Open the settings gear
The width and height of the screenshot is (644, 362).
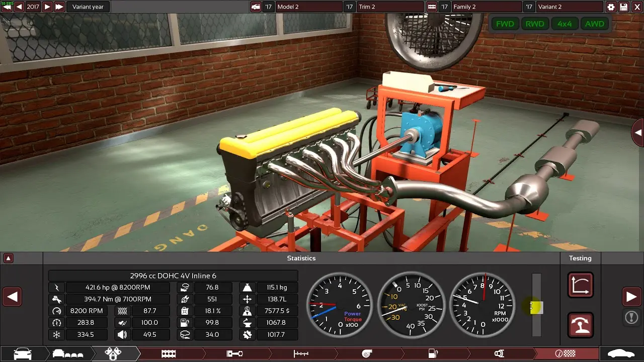tap(611, 7)
